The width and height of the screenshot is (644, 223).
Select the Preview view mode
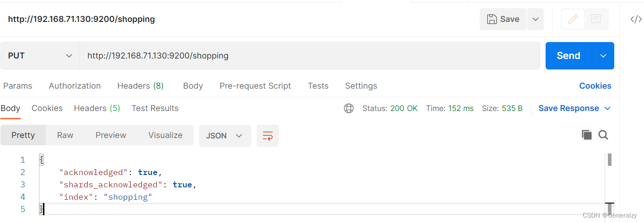(111, 135)
